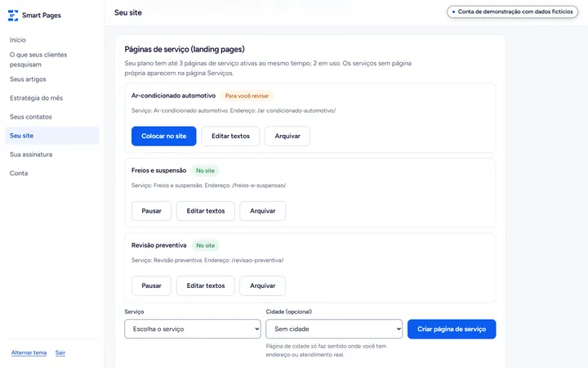Image resolution: width=588 pixels, height=368 pixels.
Task: Click the Cidade (opcional) label
Action: click(x=289, y=312)
